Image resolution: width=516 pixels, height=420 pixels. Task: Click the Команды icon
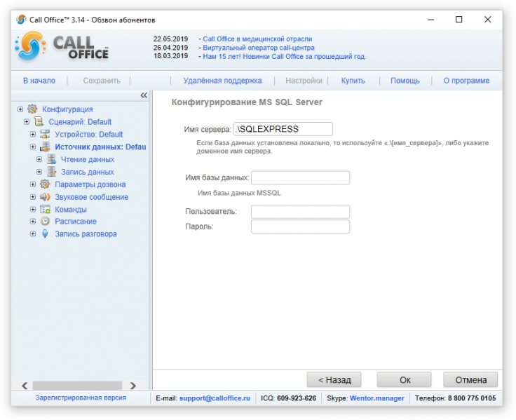[x=45, y=209]
